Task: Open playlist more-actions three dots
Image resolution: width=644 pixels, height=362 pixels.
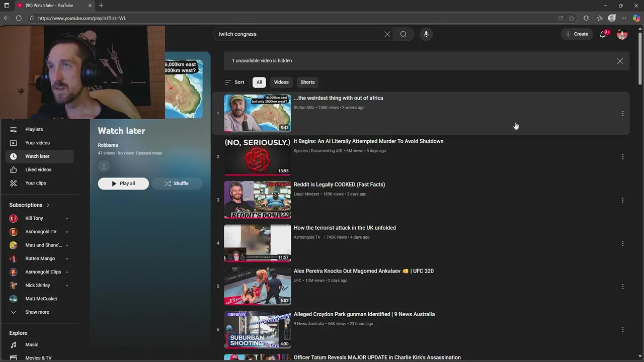Action: pos(104,166)
